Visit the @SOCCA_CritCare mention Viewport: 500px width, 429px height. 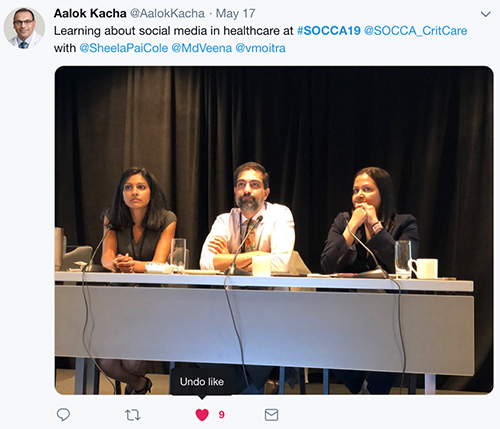pyautogui.click(x=415, y=31)
